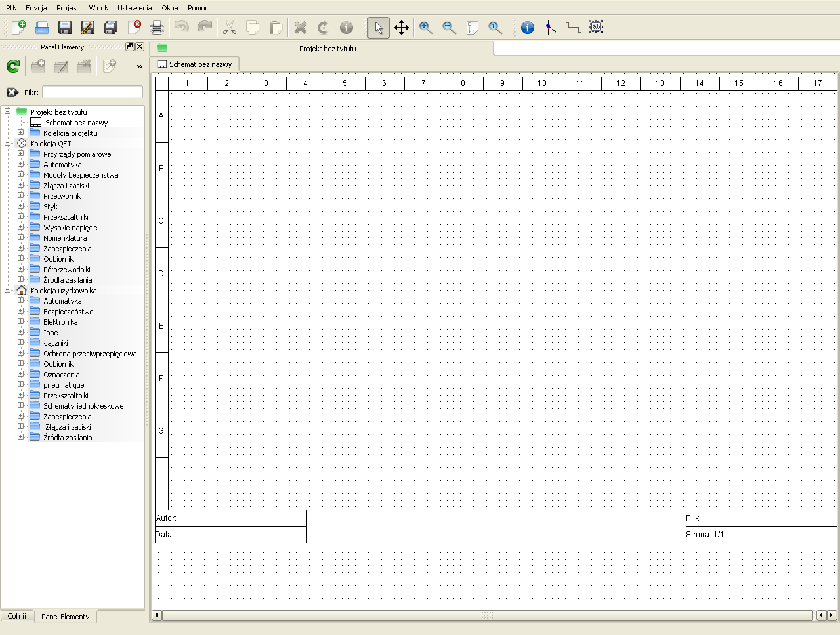Show hidden panel toolbar items via double chevron
The image size is (840, 635).
(139, 66)
